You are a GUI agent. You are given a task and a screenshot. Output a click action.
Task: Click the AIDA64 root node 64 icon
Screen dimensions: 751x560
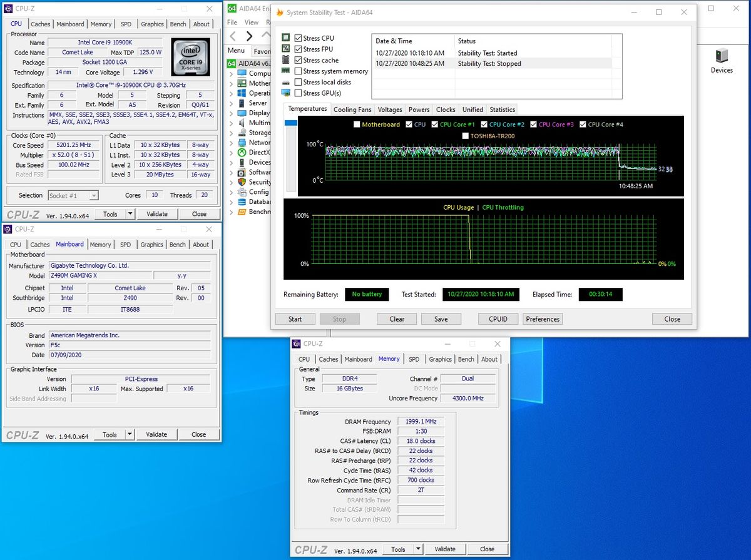point(231,63)
